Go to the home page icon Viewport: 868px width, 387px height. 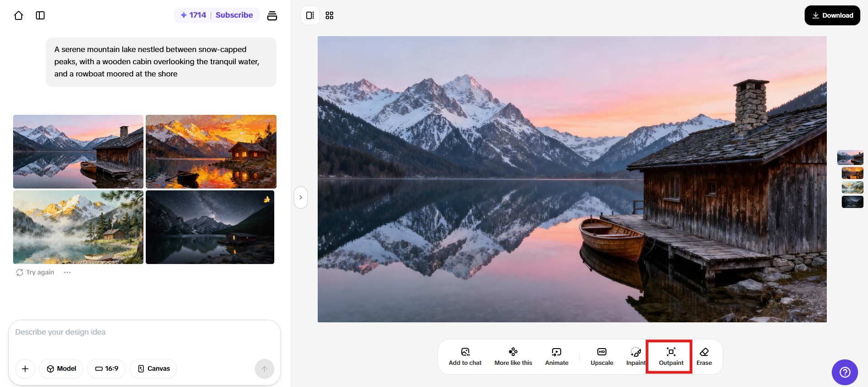click(19, 15)
